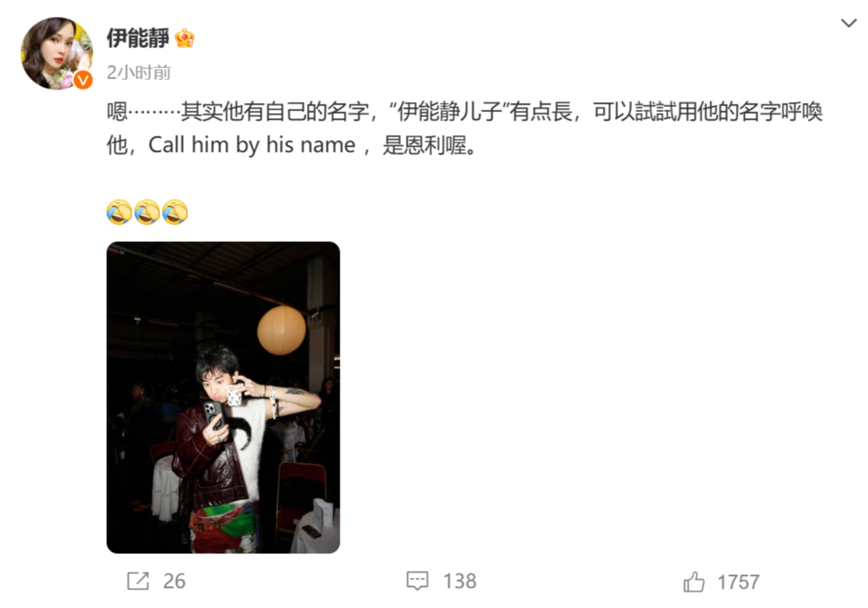Screen dimensions: 868x608
Task: Click the 1757 likes count
Action: 738,582
